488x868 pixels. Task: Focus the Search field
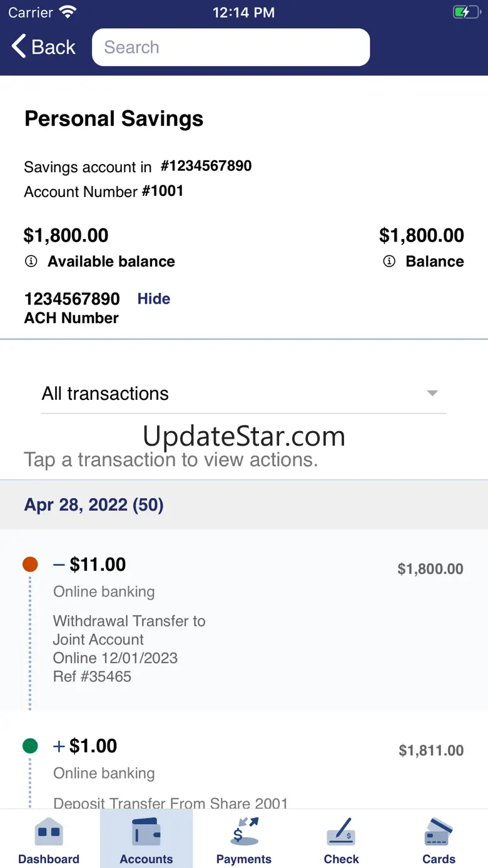click(231, 47)
